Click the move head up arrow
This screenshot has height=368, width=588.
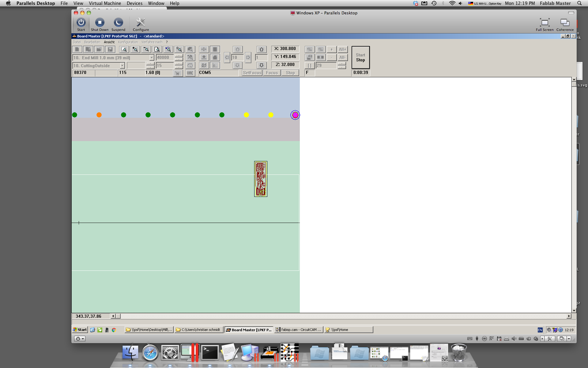coord(237,49)
